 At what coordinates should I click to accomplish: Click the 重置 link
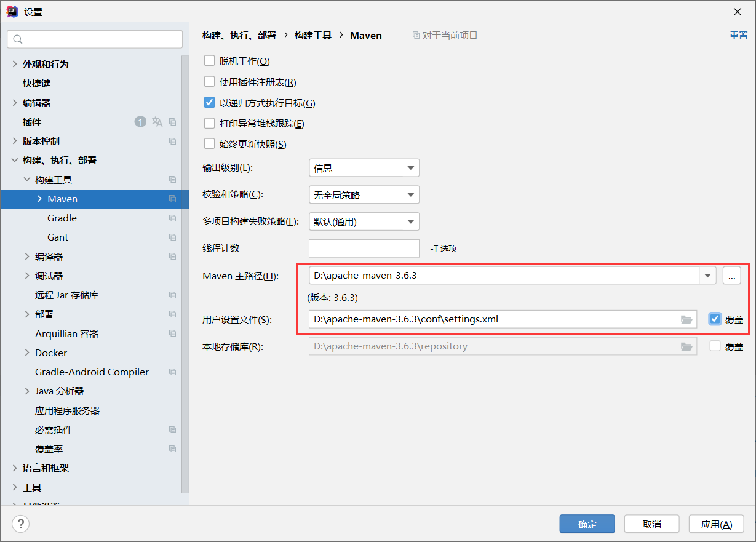738,36
